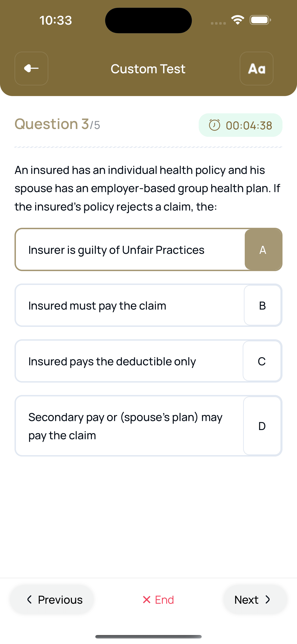
Task: Select "Secondary payor may pay the claim"
Action: coord(125,426)
